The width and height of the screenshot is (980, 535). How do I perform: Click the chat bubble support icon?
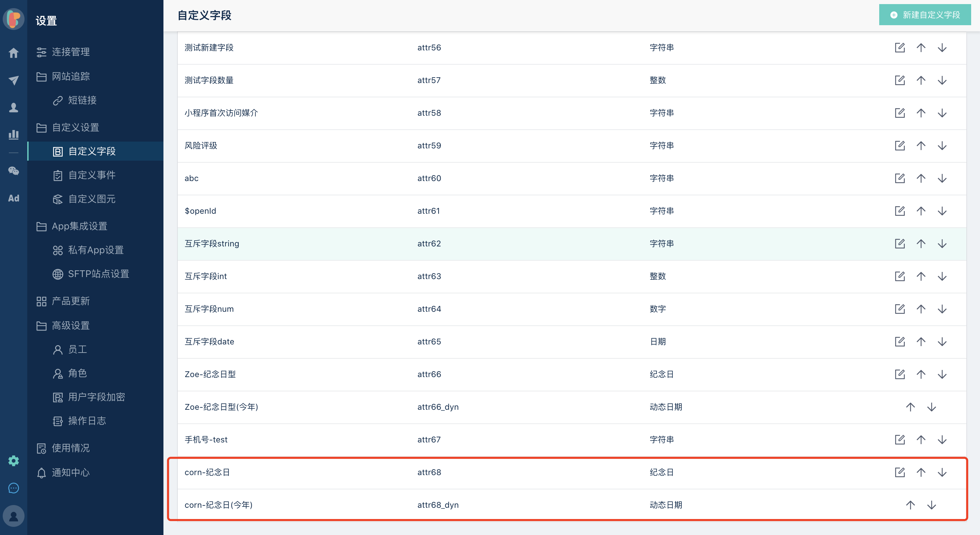(x=14, y=488)
